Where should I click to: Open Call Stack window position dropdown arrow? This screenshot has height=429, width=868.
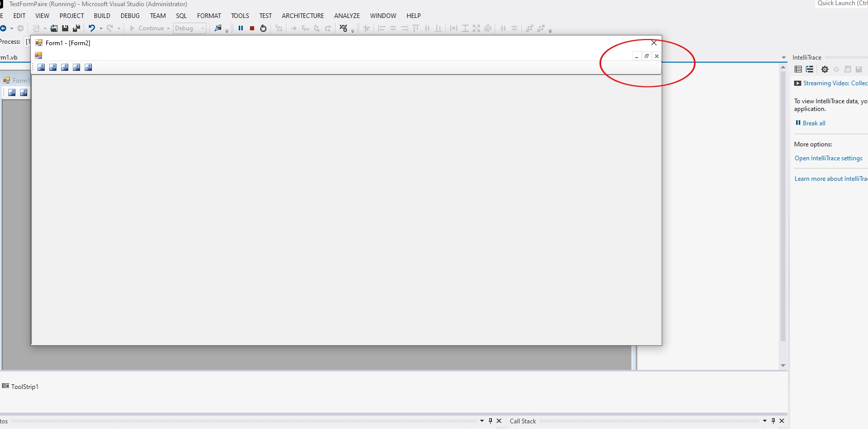click(765, 421)
